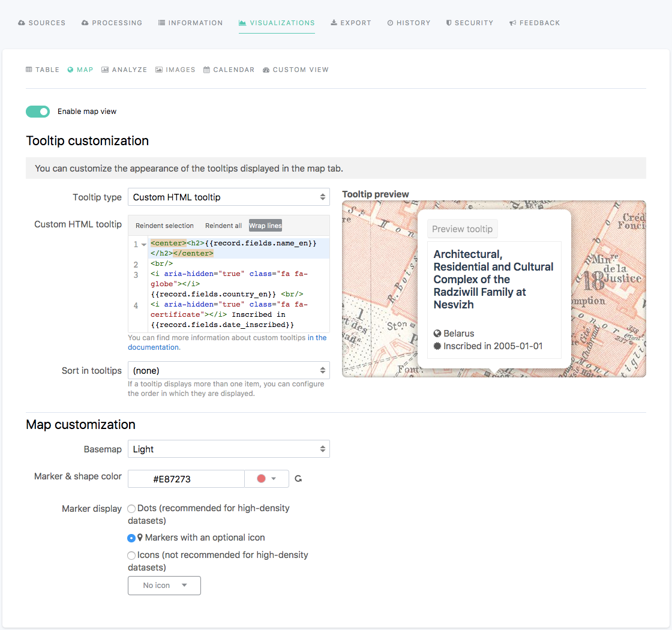The image size is (672, 630).
Task: Click the Calendar view icon
Action: (x=206, y=70)
